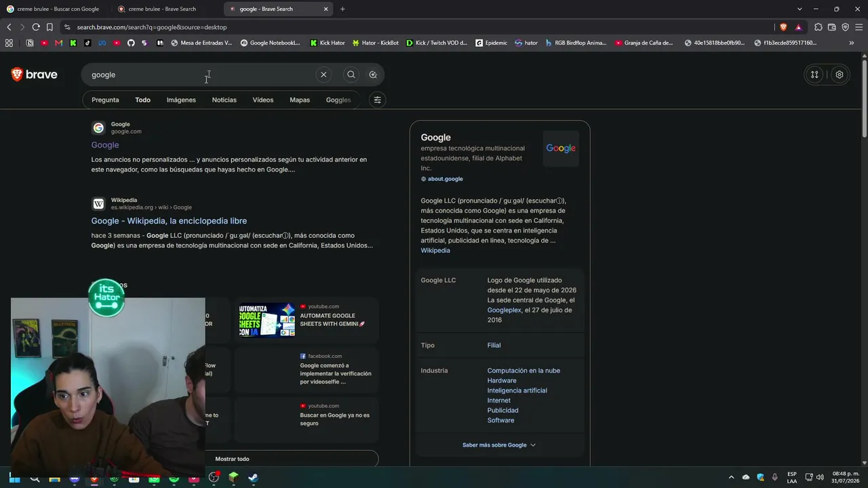Open the Notion bookmark icon

pos(30,43)
